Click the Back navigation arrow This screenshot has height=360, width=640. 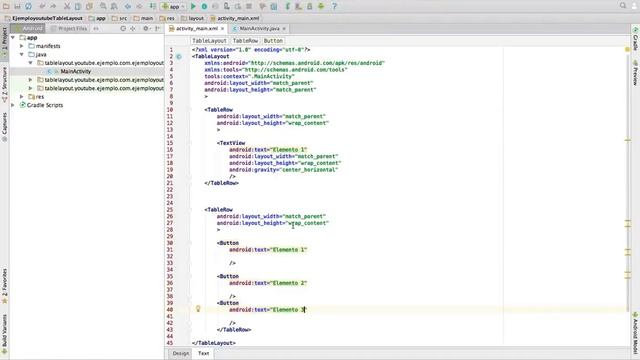click(128, 6)
